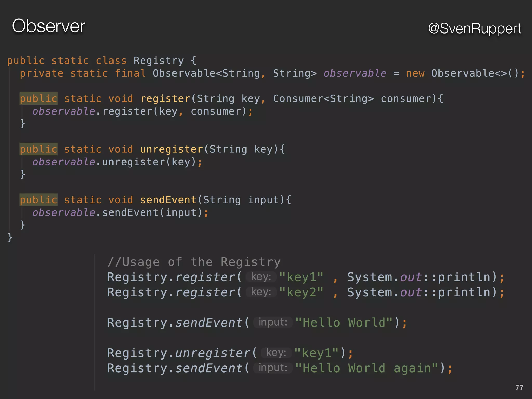532x399 pixels.
Task: Click the key: hint in the Registry.unregister call
Action: click(x=276, y=353)
